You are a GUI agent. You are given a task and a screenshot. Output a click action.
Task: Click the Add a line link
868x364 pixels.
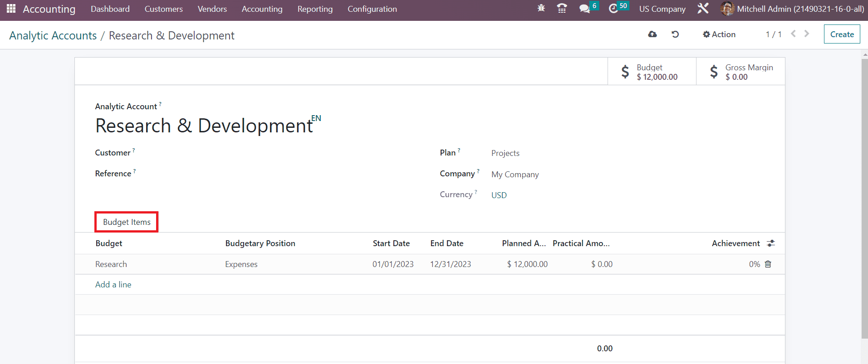(x=113, y=285)
